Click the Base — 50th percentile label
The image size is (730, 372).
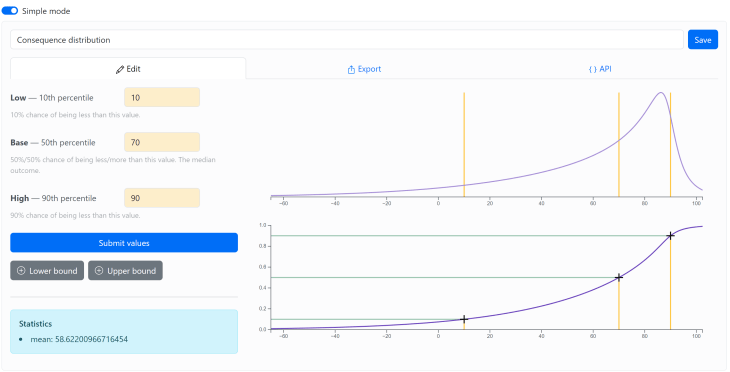[x=53, y=142]
